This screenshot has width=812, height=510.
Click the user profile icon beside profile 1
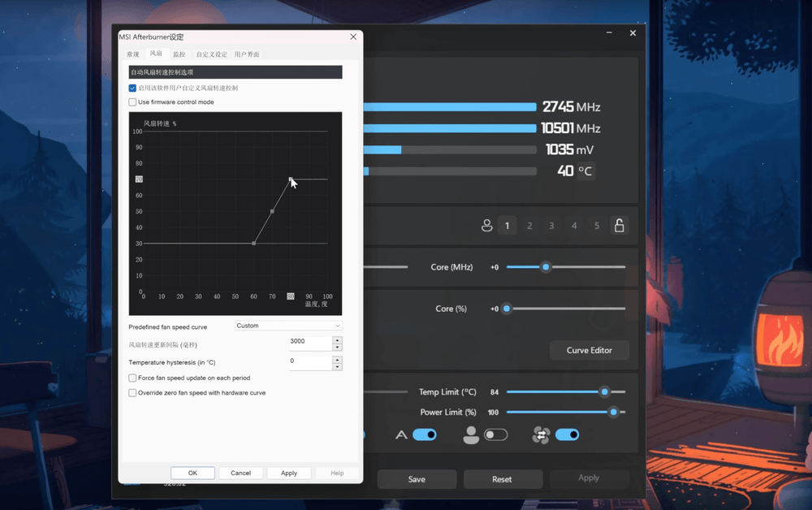(x=486, y=226)
